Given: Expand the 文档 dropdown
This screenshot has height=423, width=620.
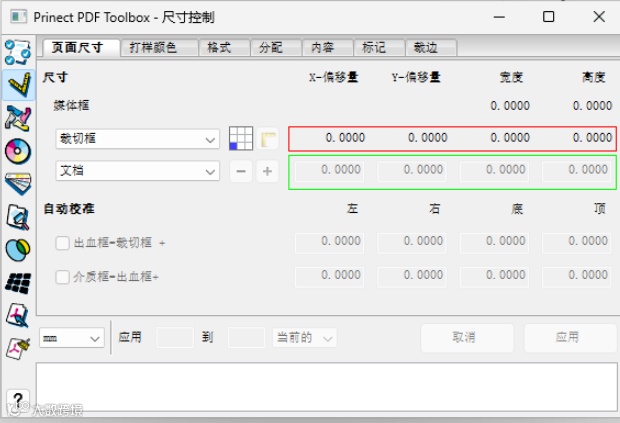Looking at the screenshot, I should (x=137, y=171).
